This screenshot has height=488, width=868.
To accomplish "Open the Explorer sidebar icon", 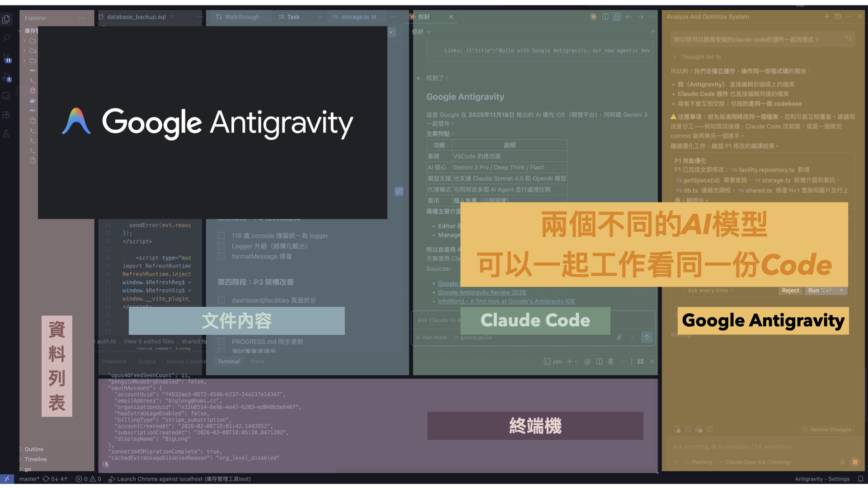I will click(6, 19).
